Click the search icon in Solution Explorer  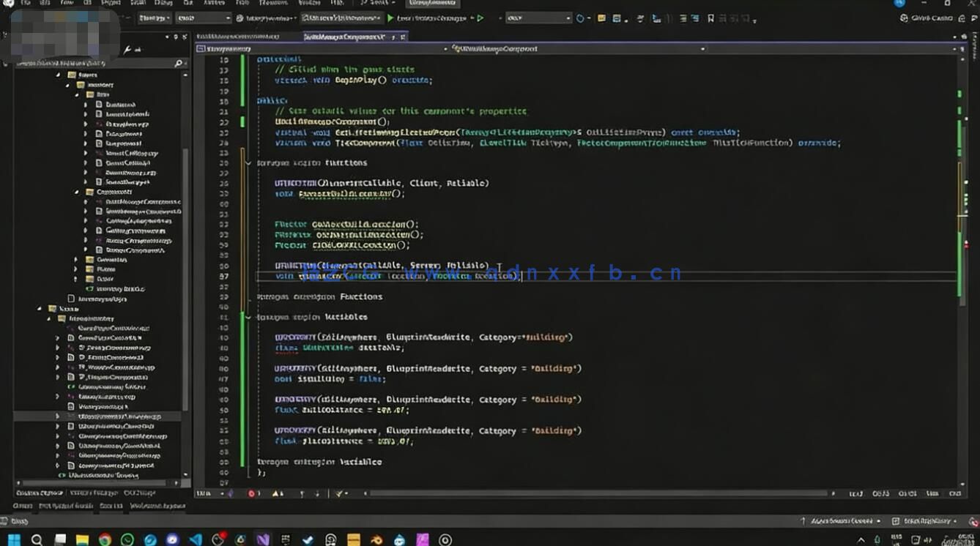(x=179, y=64)
